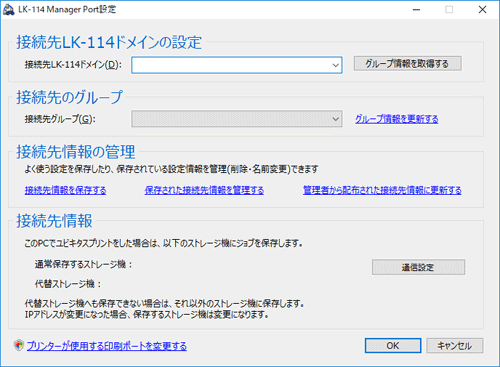Viewport: 500px width, 367px height.
Task: Click the 接続先グループ(G): label
Action: click(60, 119)
